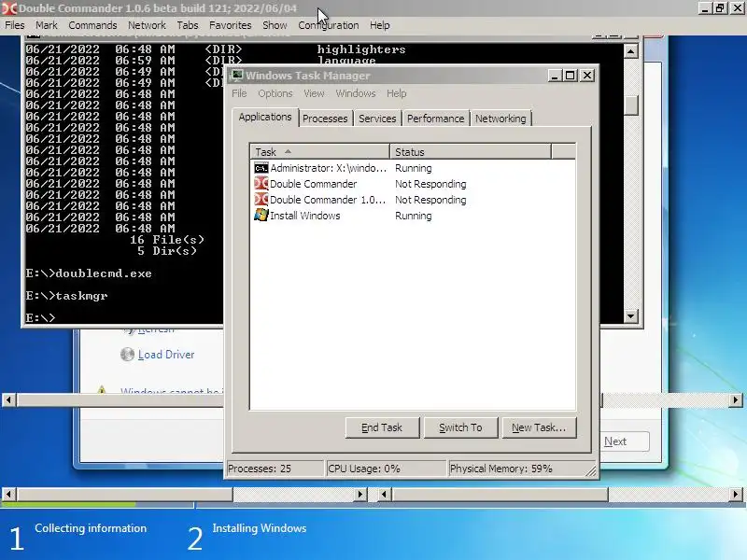Click the command prompt vertical scrollbar thumb

[631, 105]
